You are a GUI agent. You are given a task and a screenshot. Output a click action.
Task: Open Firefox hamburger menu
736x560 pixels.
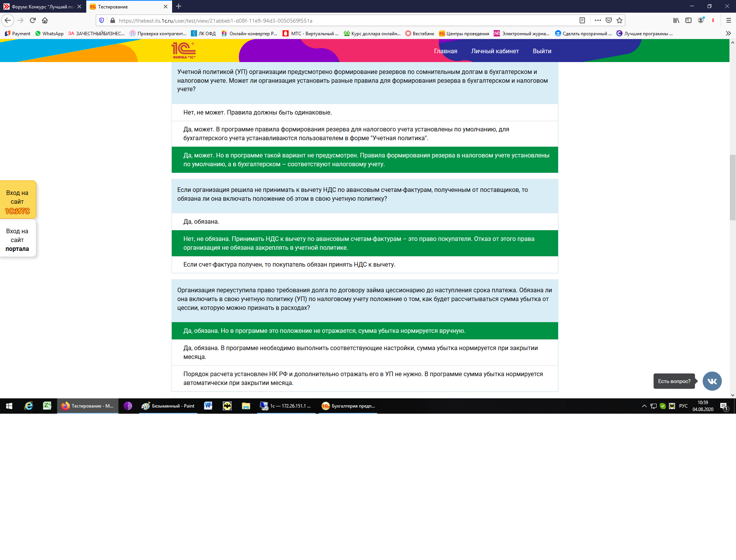(728, 20)
